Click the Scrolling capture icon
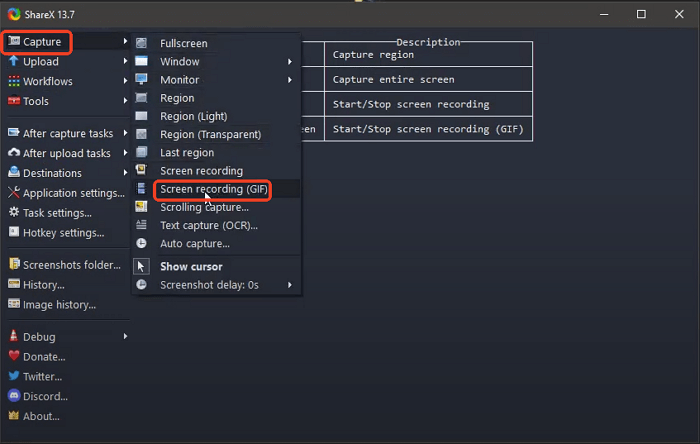The width and height of the screenshot is (700, 444). 142,207
